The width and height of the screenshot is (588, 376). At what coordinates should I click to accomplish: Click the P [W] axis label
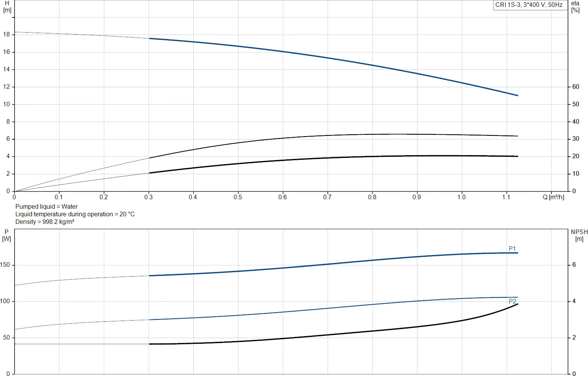click(x=6, y=235)
